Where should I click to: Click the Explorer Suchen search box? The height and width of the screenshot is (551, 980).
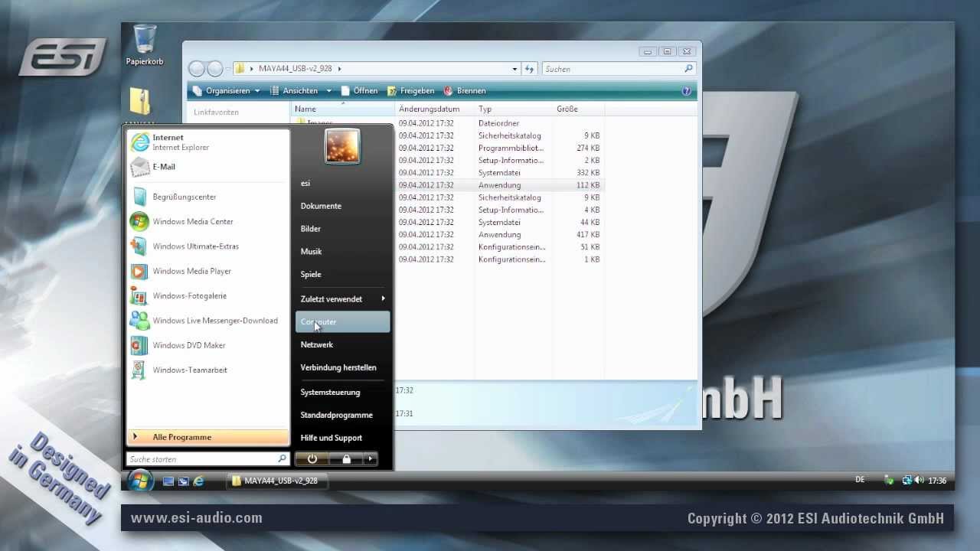point(612,69)
